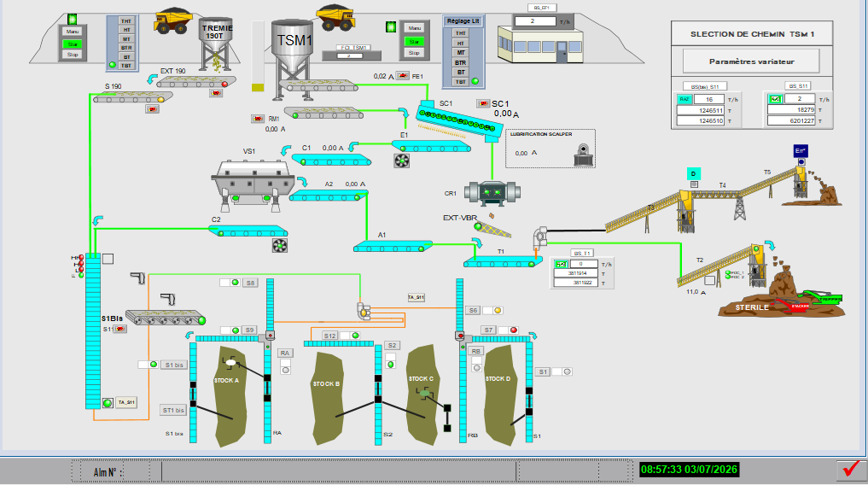Click the yellow dump truck over Tremie 190T

(x=173, y=21)
